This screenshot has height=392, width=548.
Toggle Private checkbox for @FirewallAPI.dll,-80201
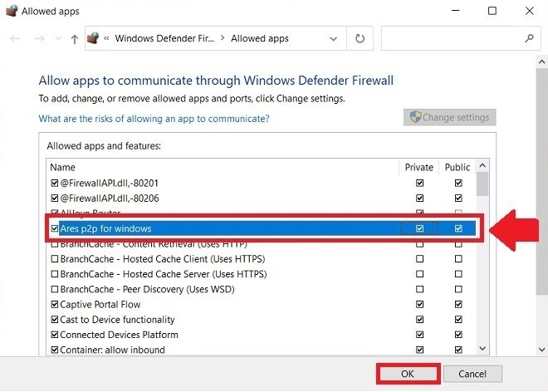point(419,183)
